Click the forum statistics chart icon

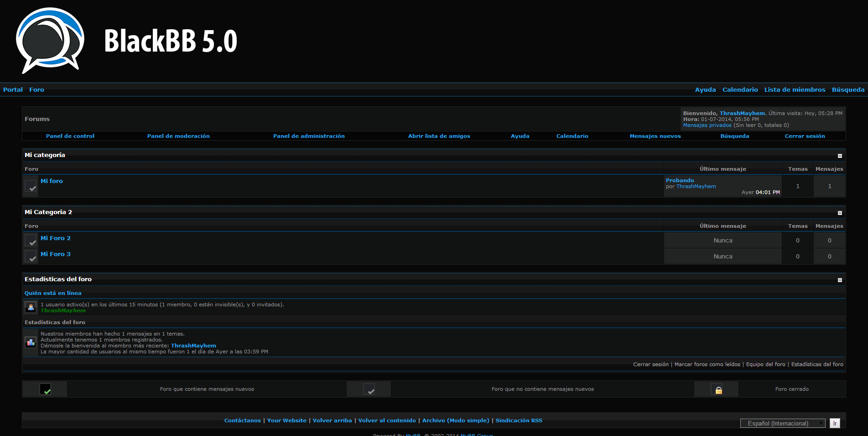(31, 342)
